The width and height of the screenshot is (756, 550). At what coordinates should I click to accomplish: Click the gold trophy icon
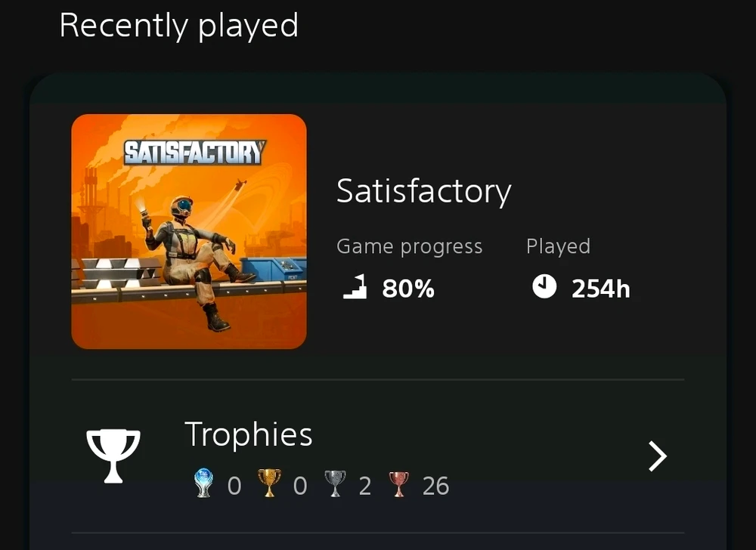point(269,483)
